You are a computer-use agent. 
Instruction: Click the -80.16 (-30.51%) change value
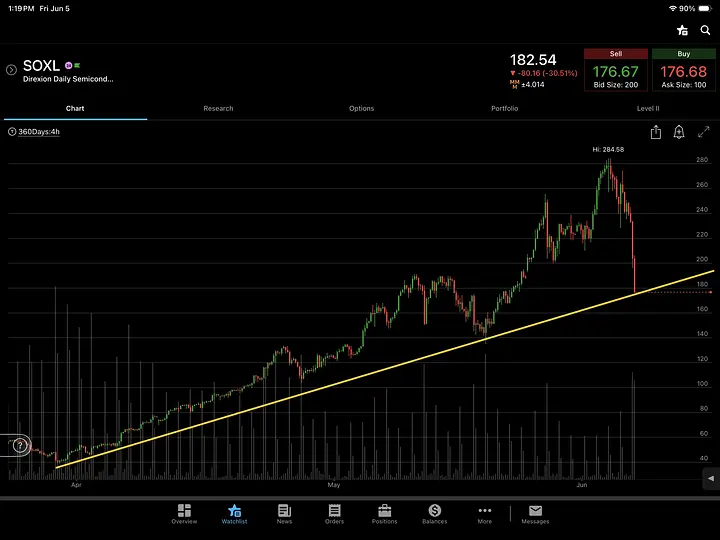tap(544, 73)
